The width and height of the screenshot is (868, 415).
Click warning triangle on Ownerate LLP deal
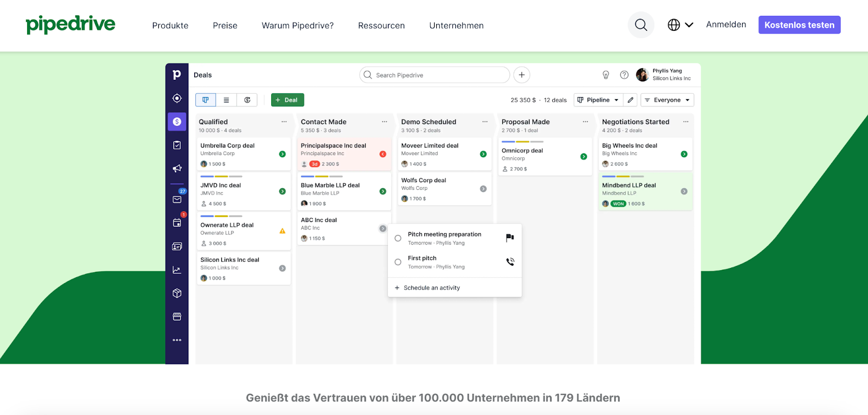[282, 231]
